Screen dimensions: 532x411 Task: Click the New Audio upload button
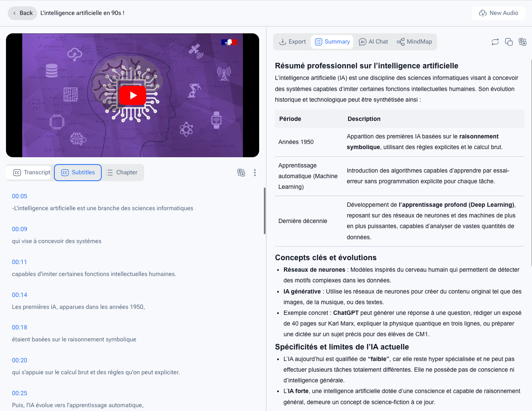(498, 13)
